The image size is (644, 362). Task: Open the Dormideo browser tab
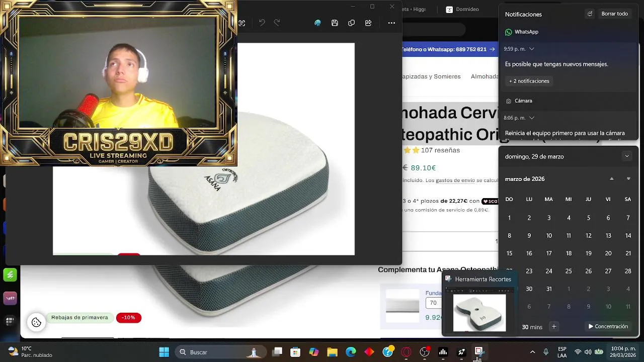coord(462,9)
